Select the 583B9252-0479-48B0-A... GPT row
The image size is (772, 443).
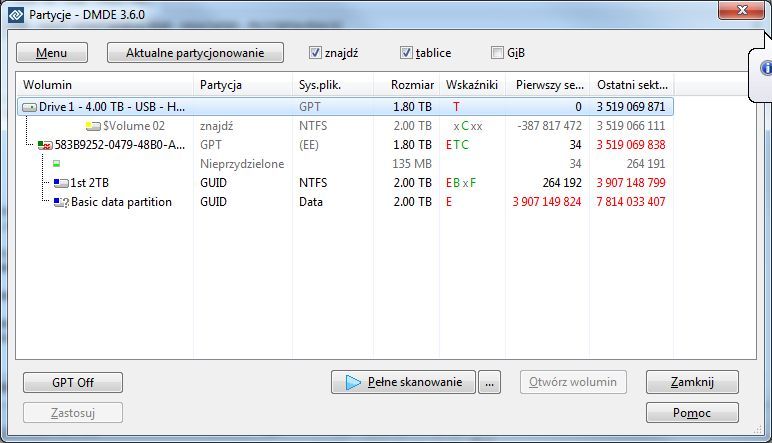345,145
